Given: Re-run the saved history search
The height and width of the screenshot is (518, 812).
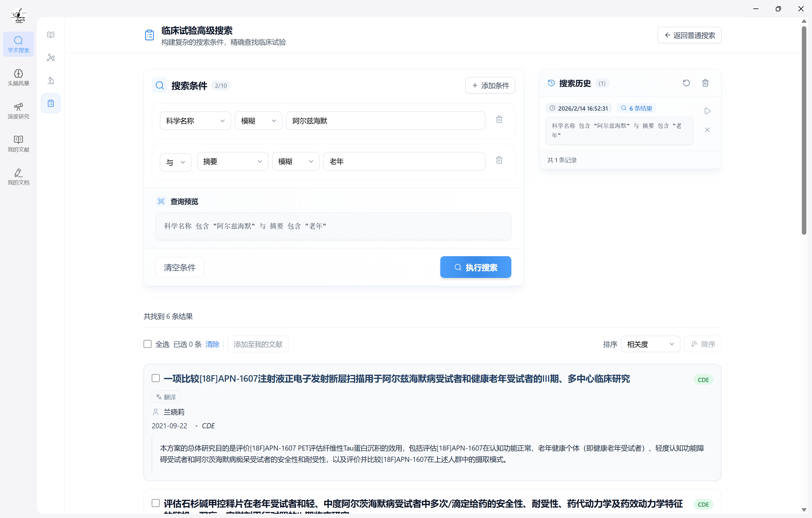Looking at the screenshot, I should [x=707, y=111].
